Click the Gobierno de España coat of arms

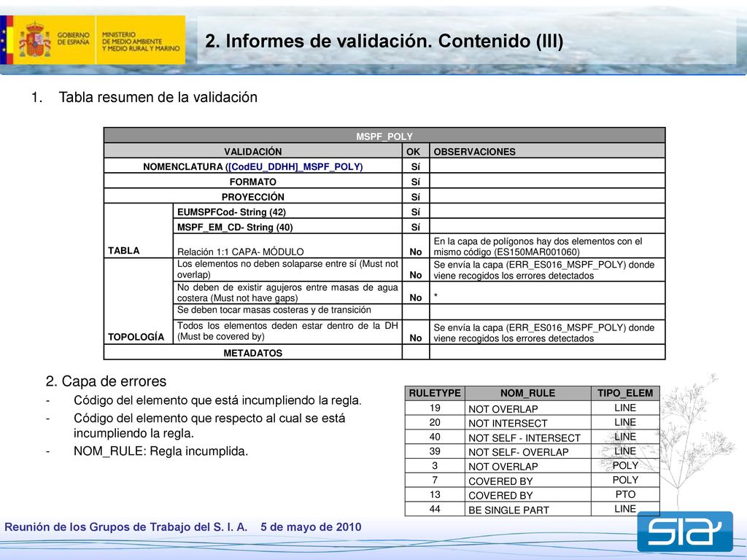[x=35, y=40]
